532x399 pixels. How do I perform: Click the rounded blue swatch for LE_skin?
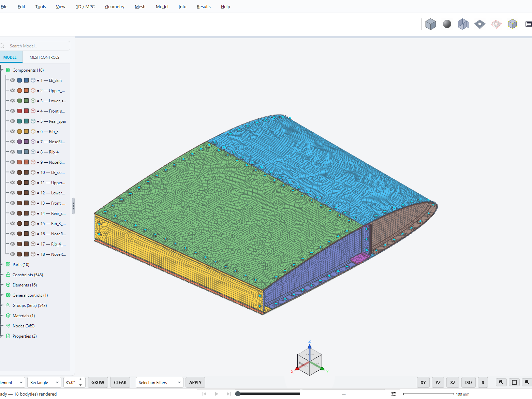click(x=20, y=80)
